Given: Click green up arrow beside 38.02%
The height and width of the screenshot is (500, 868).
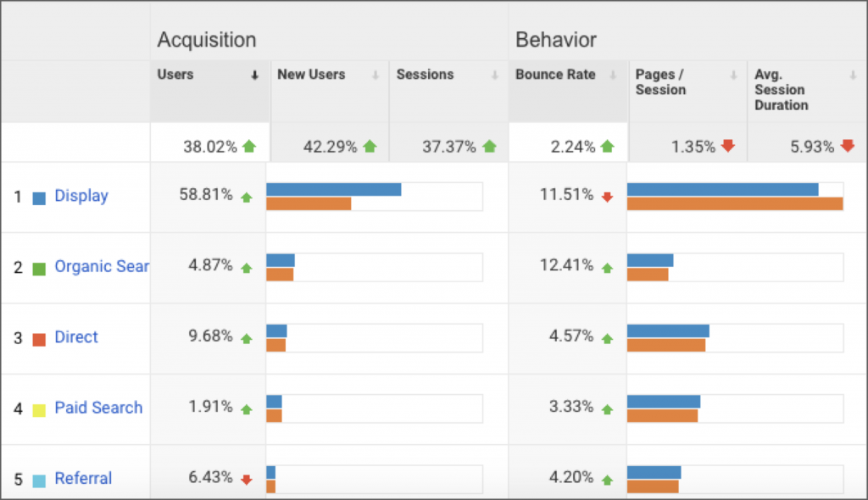Looking at the screenshot, I should (249, 146).
